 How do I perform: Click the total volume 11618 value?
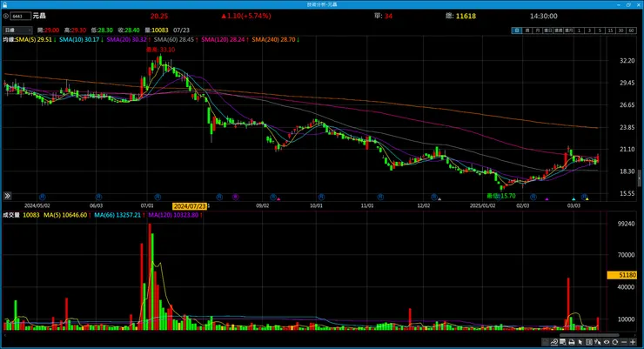pyautogui.click(x=466, y=16)
